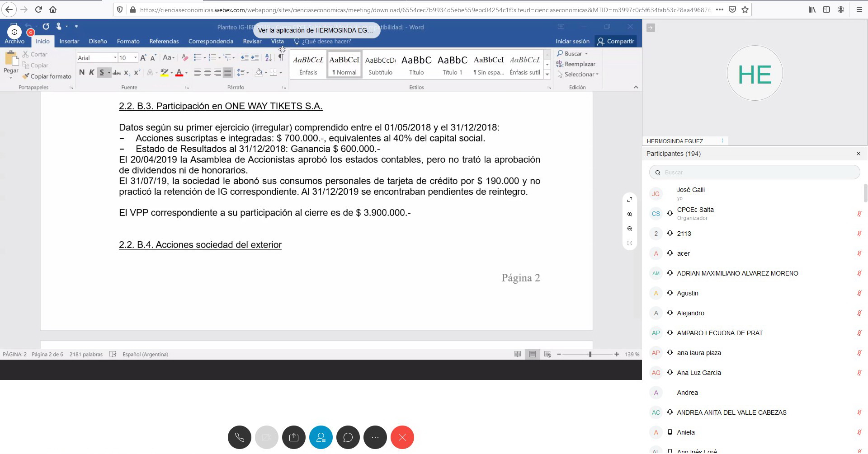This screenshot has width=868, height=454.
Task: Toggle superscript X² formatting
Action: 137,72
